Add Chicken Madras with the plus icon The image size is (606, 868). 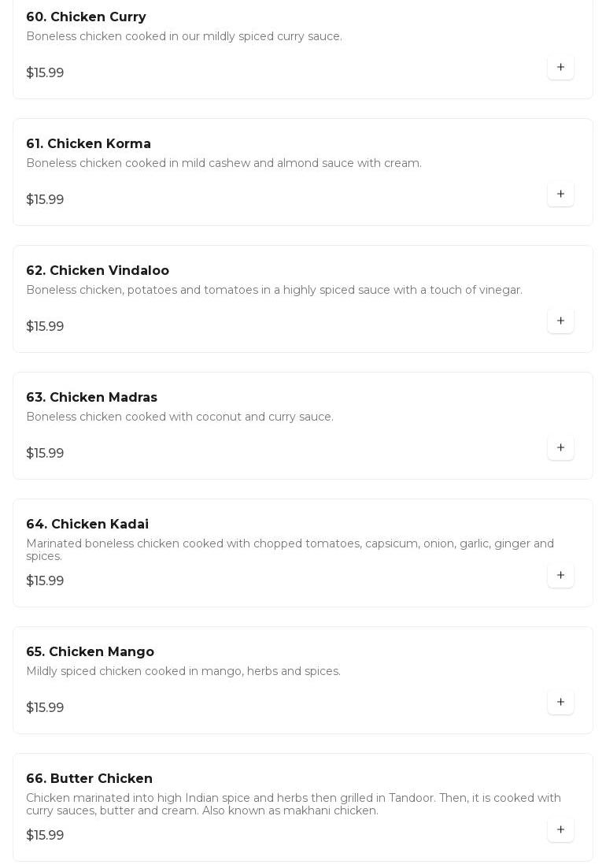pos(560,447)
